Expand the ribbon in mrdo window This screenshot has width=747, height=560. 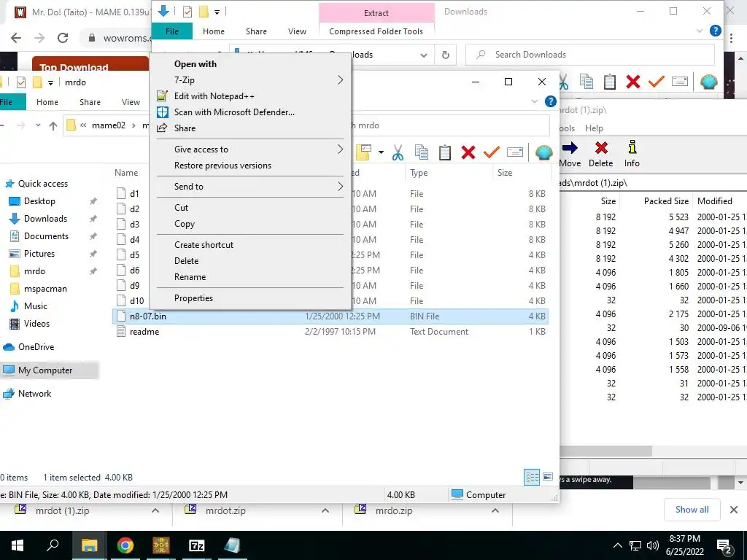click(x=535, y=101)
